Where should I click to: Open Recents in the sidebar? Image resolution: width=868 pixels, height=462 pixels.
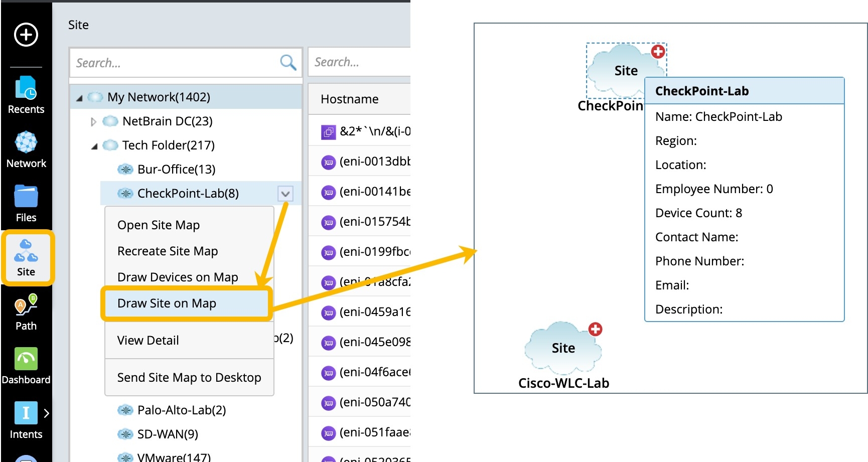pos(26,95)
